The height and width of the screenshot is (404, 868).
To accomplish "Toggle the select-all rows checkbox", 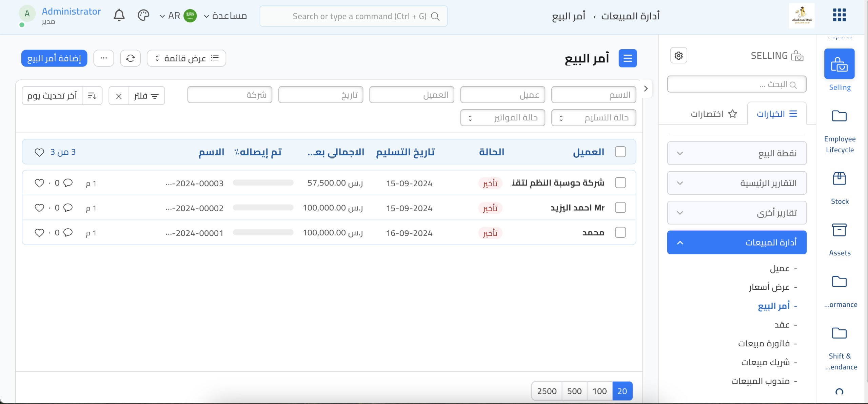I will pyautogui.click(x=620, y=152).
